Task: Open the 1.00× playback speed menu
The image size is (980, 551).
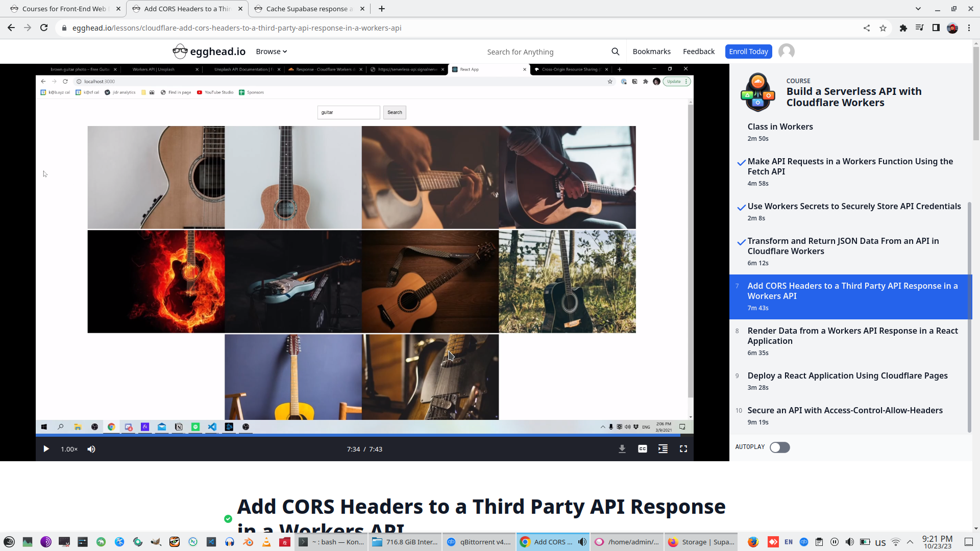Action: (x=69, y=449)
